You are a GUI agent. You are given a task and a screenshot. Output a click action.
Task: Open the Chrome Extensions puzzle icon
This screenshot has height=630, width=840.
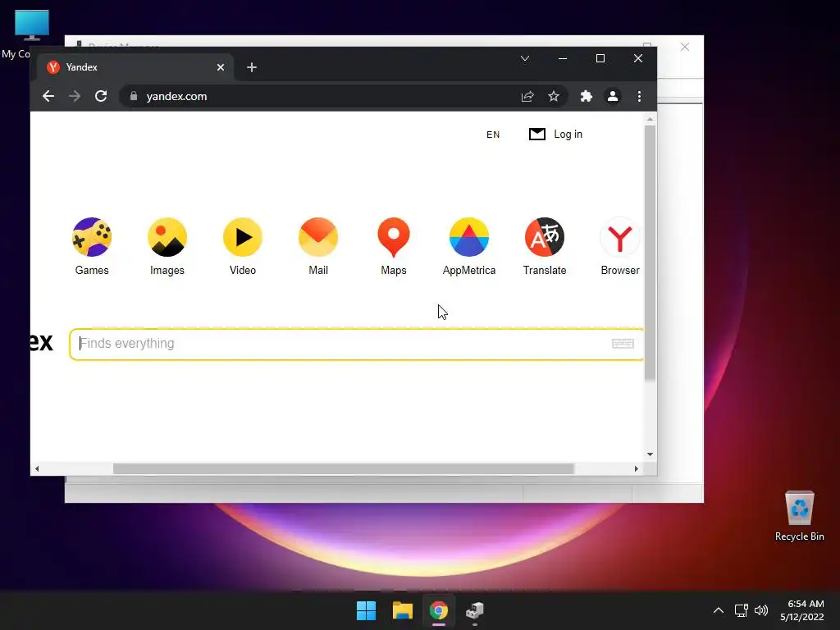pyautogui.click(x=586, y=97)
